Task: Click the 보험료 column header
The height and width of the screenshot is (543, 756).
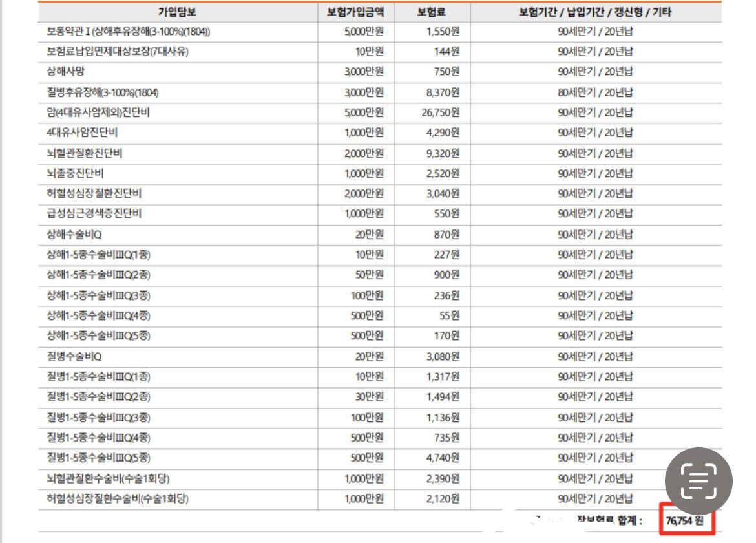Action: point(432,12)
